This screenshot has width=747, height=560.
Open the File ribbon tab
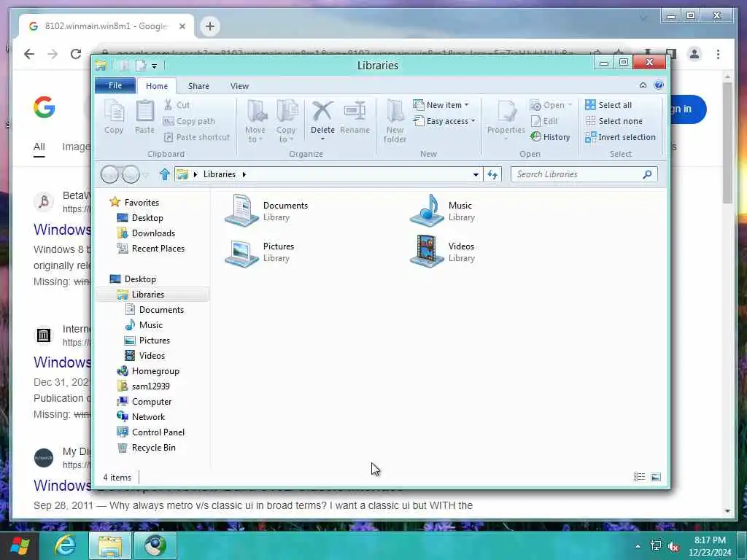tap(115, 86)
